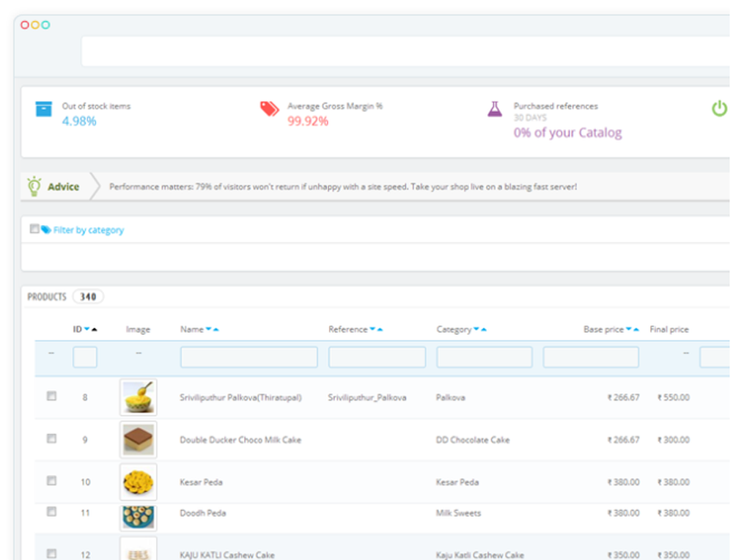Click the Name filter input field

248,357
